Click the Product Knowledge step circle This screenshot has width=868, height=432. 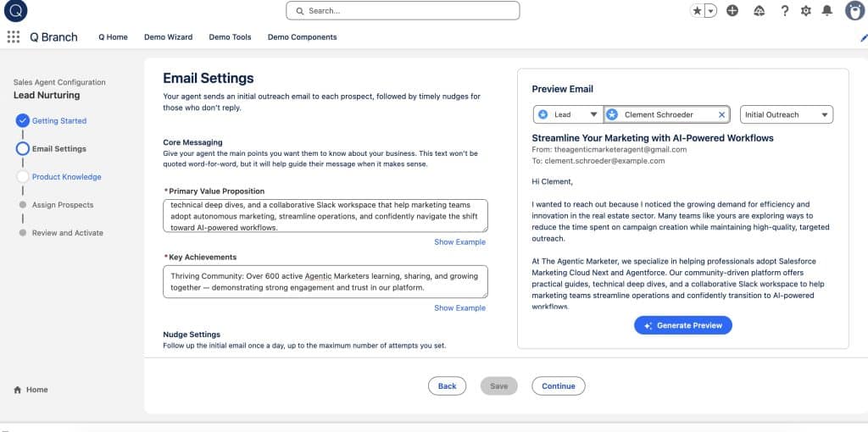pos(23,177)
